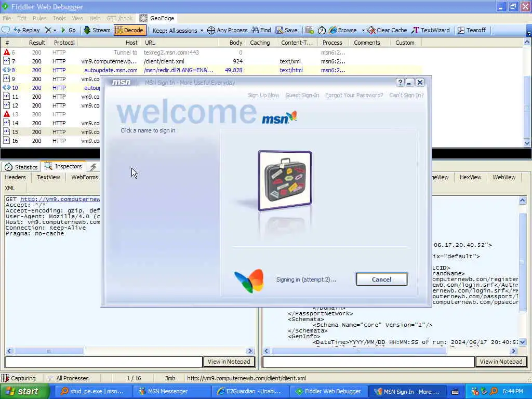532x399 pixels.
Task: Sort sessions by Body column header
Action: [236, 43]
